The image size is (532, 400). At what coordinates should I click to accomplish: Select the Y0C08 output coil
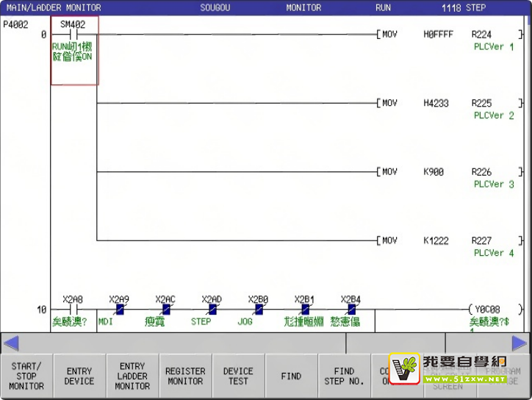click(486, 310)
